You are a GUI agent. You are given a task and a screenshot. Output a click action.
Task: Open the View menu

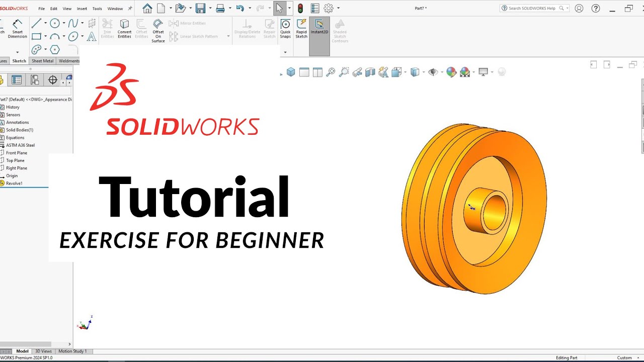click(67, 9)
